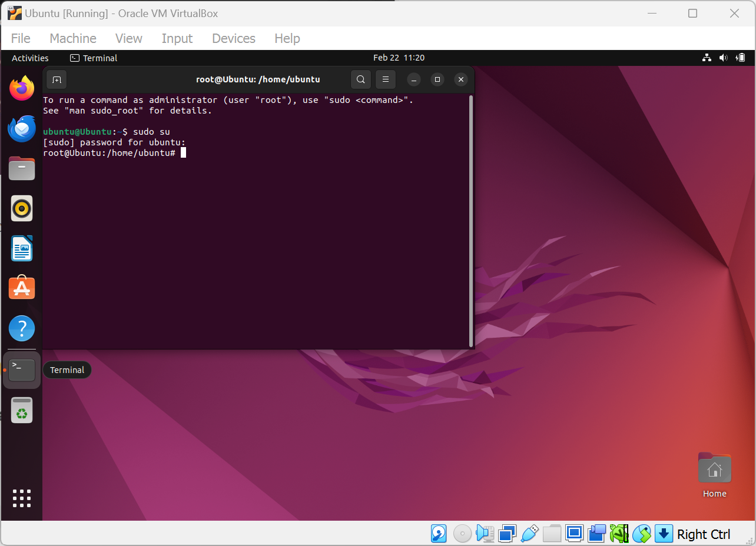Open the Terminal app menu in top bar
The width and height of the screenshot is (756, 546).
[94, 58]
